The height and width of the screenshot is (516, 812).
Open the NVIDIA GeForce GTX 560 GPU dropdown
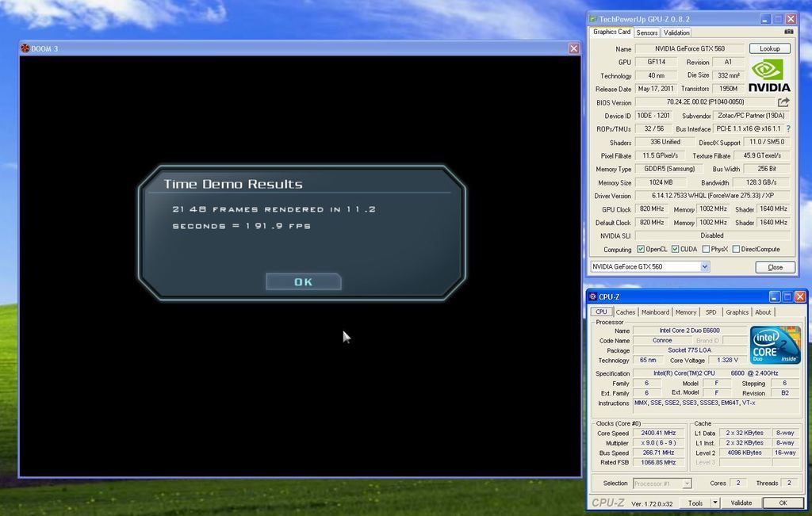click(650, 266)
